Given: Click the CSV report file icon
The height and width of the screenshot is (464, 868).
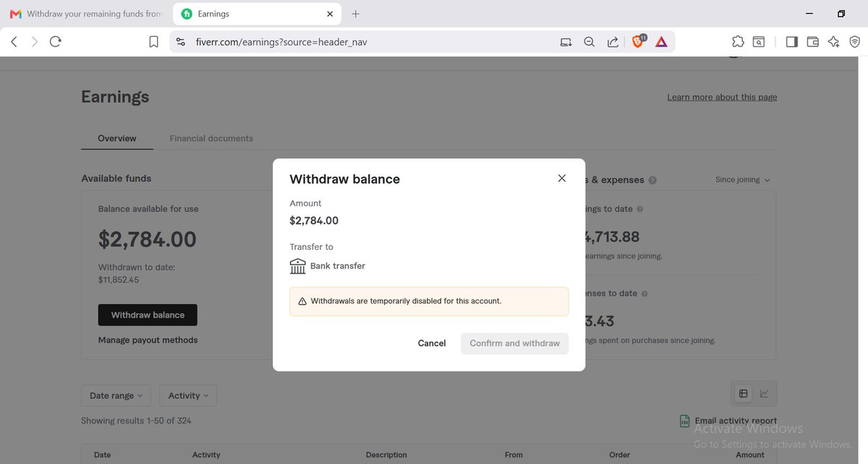Looking at the screenshot, I should [684, 421].
